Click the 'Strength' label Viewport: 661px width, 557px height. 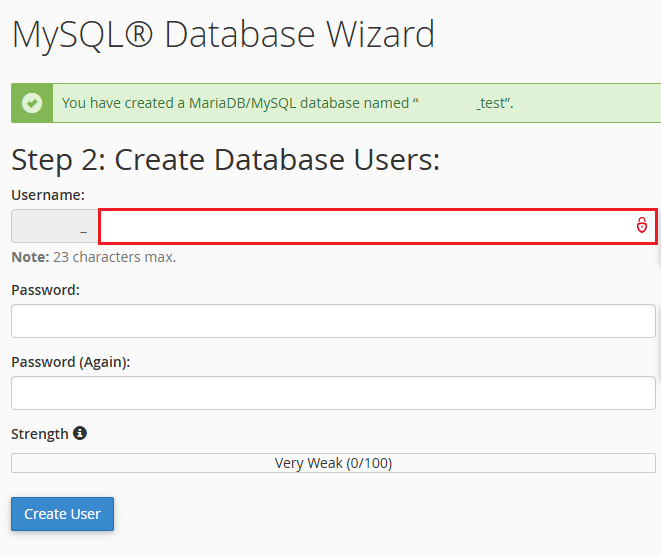coord(40,434)
